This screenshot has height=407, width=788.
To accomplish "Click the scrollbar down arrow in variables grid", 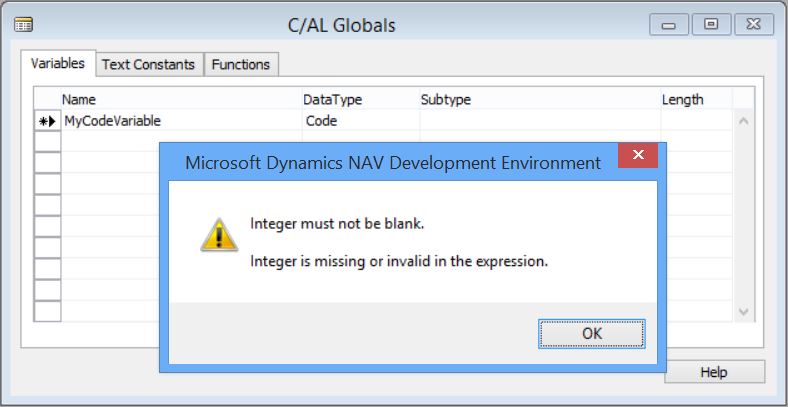I will click(x=744, y=312).
